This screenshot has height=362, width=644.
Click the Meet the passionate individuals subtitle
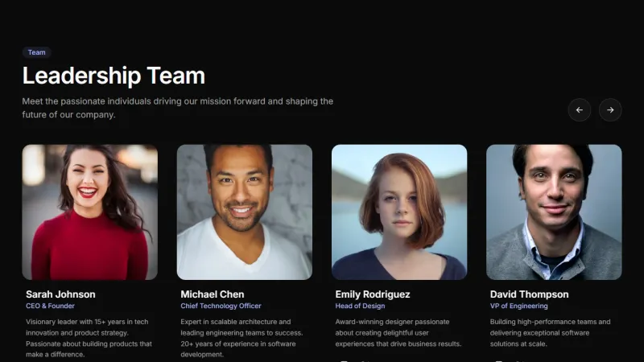177,108
